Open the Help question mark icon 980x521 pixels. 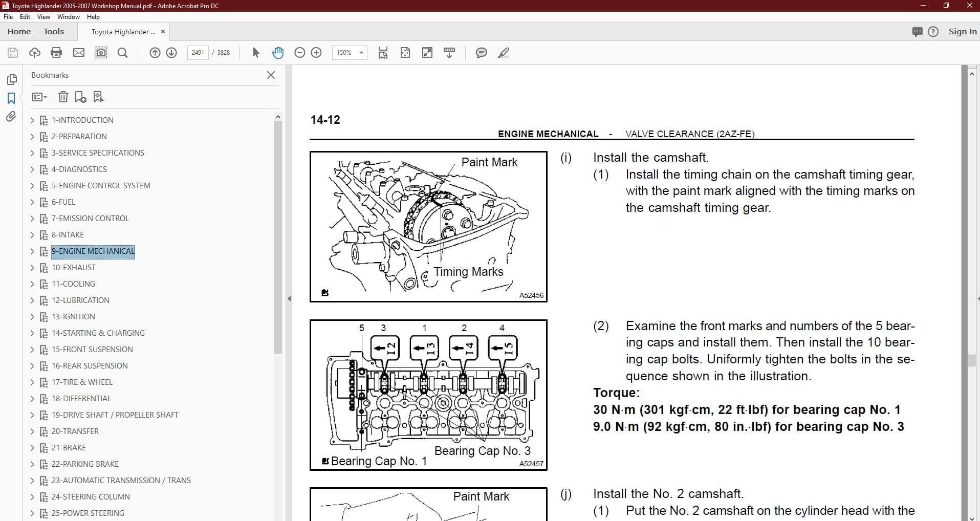coord(933,32)
